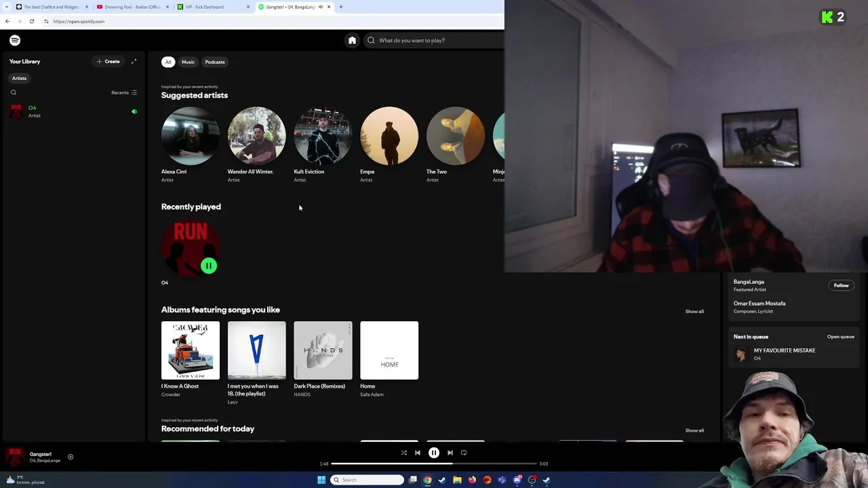The height and width of the screenshot is (488, 868).
Task: Open Dark Place (Remixes) album
Action: pyautogui.click(x=323, y=360)
